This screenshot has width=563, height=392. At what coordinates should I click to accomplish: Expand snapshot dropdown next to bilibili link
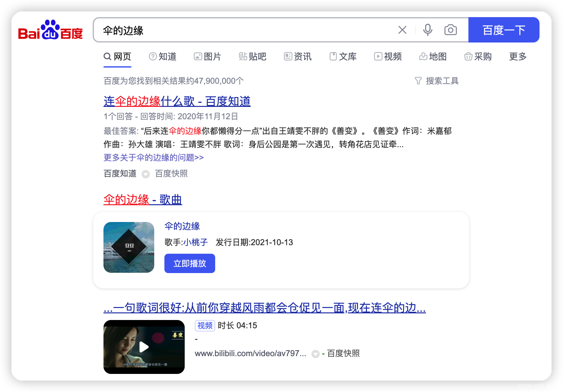[x=315, y=354]
